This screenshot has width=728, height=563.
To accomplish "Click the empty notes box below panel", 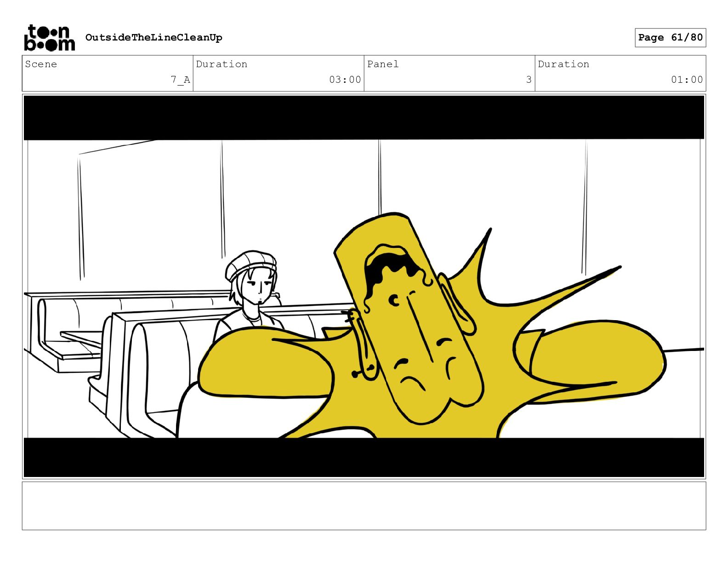I will [364, 506].
